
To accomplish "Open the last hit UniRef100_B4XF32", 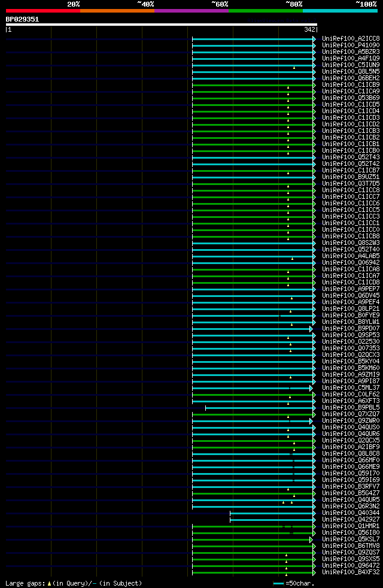I will pos(351,572).
